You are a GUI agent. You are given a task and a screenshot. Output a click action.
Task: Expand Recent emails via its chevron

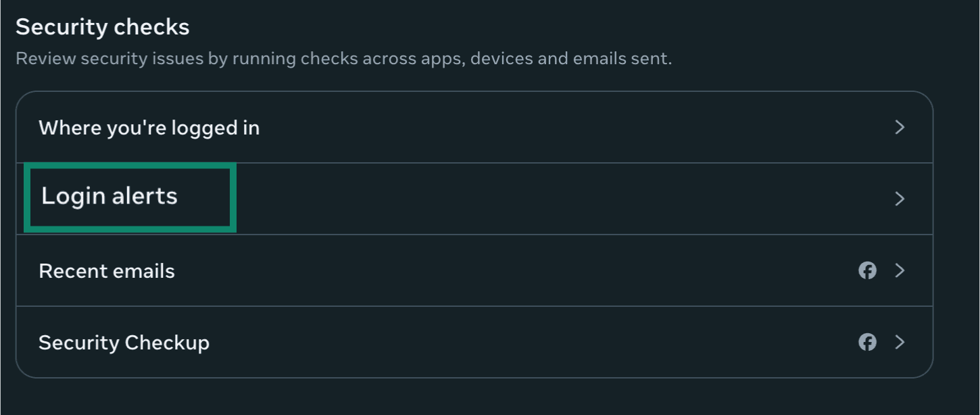coord(900,270)
